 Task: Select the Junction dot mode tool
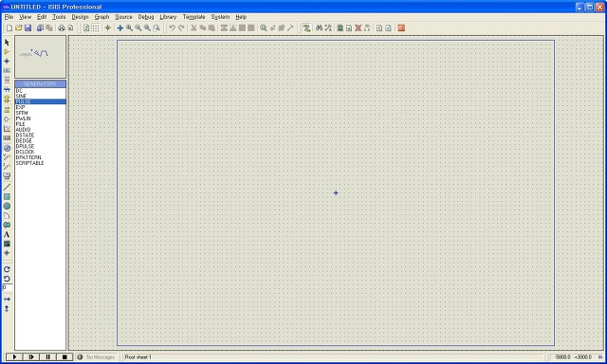point(7,61)
